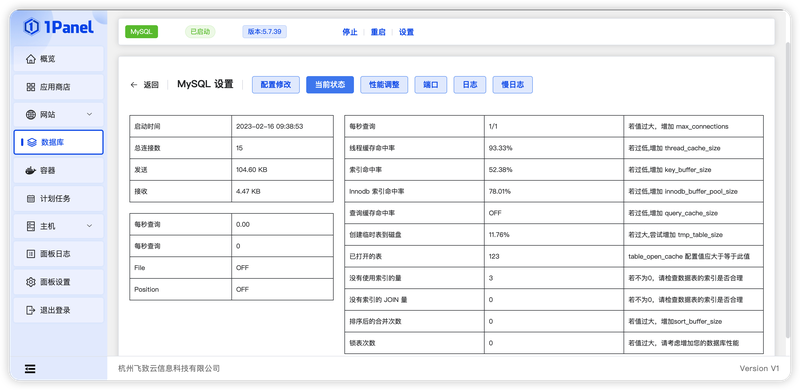Click the 容器 docker whale icon
Image resolution: width=800 pixels, height=390 pixels.
click(x=31, y=170)
